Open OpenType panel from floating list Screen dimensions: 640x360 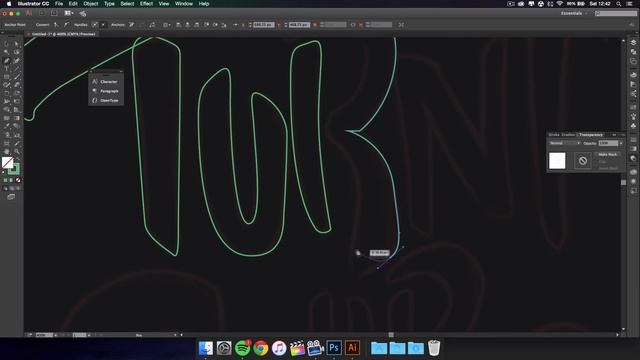[106, 100]
